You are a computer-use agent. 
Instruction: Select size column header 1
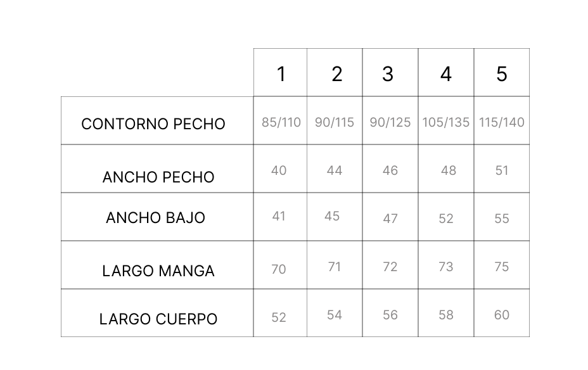point(281,74)
